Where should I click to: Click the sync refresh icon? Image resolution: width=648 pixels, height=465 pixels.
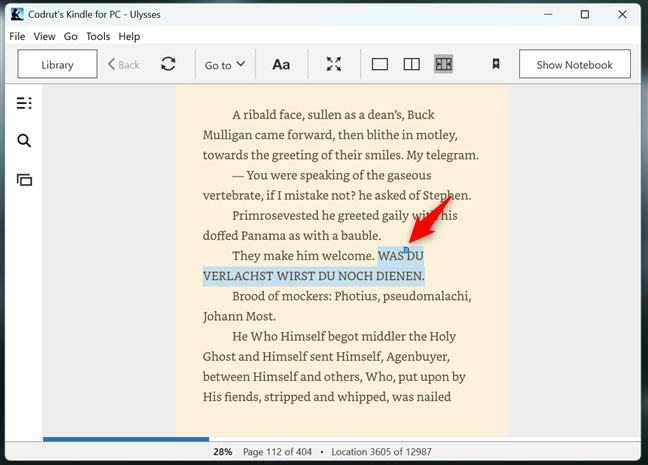[x=168, y=65]
